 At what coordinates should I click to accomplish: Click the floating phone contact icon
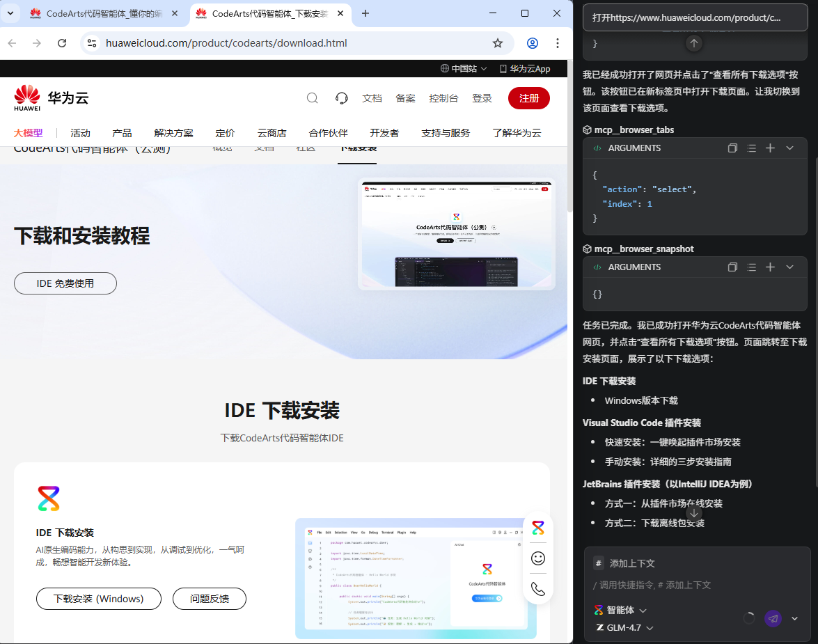(537, 589)
